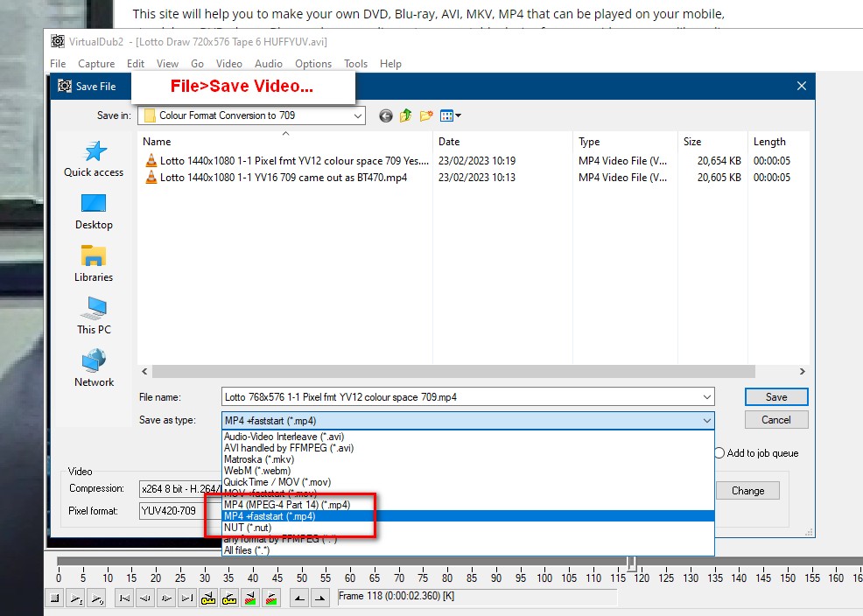Viewport: 863px width, 616px height.
Task: Click the file list horizontal scrollbar
Action: (x=453, y=372)
